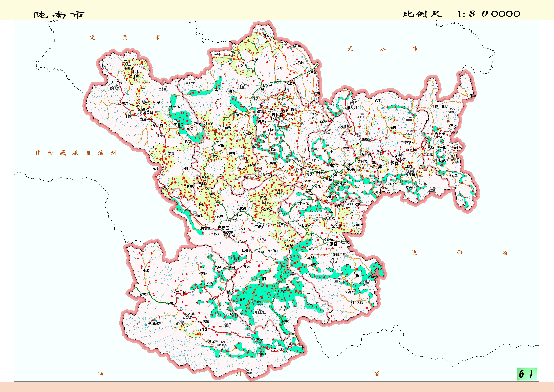Click the 哈达铺 town label
Screen dimensions: 554x392
point(117,82)
